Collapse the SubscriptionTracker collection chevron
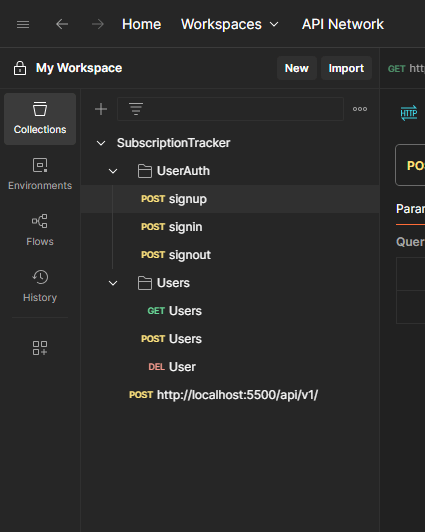The height and width of the screenshot is (532, 425). [x=101, y=143]
